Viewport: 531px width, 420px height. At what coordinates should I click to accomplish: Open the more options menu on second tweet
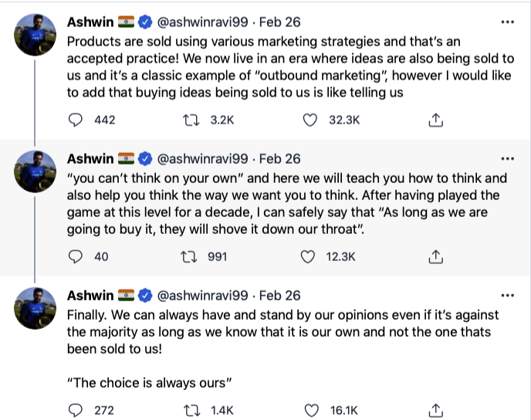pos(507,158)
